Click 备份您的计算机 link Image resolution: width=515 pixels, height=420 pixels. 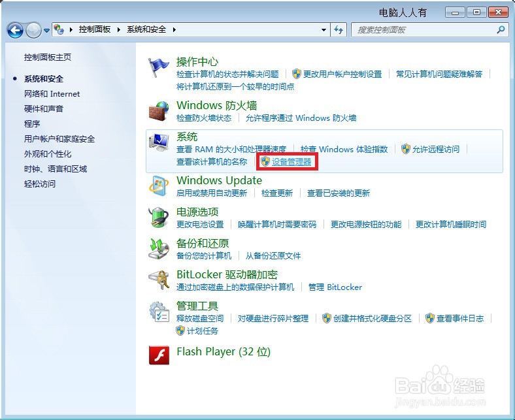(x=204, y=255)
